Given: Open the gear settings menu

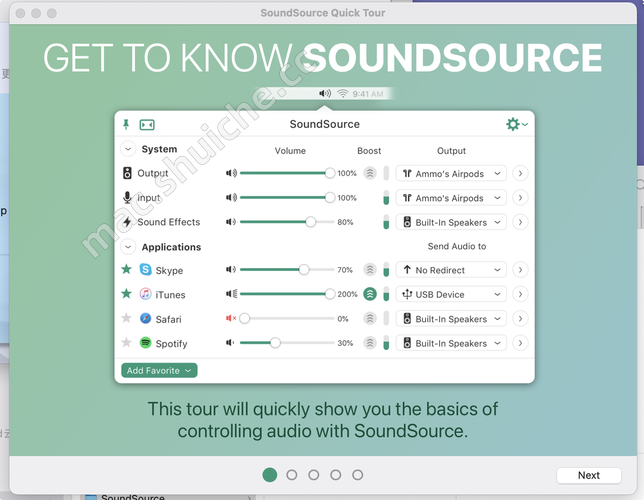Looking at the screenshot, I should point(516,124).
